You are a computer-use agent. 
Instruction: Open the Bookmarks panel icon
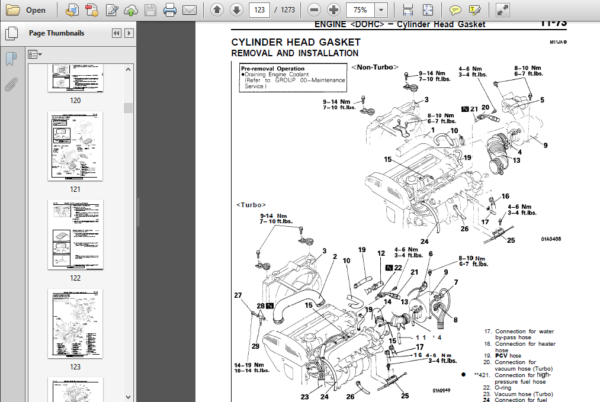(11, 59)
